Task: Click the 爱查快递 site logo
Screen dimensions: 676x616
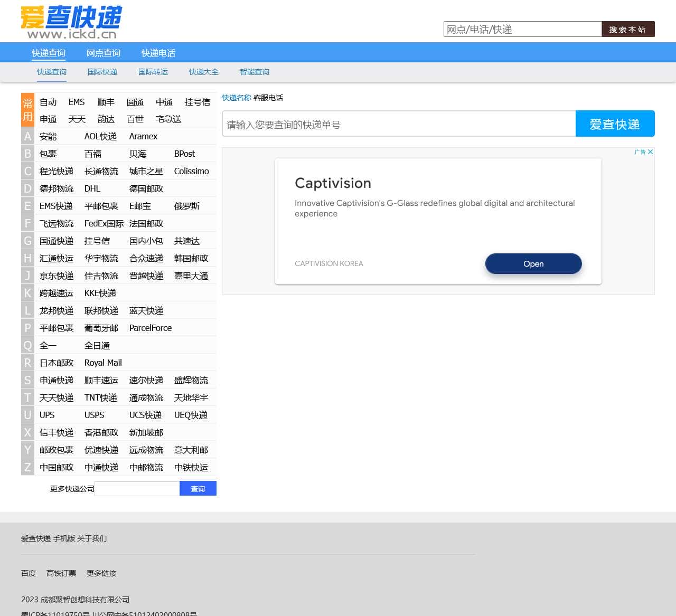Action: pos(71,22)
